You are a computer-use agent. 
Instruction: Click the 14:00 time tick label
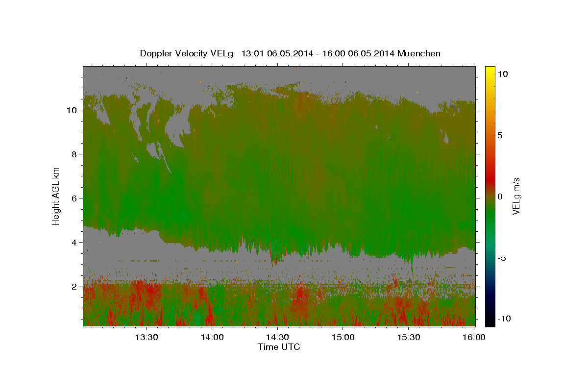point(212,337)
